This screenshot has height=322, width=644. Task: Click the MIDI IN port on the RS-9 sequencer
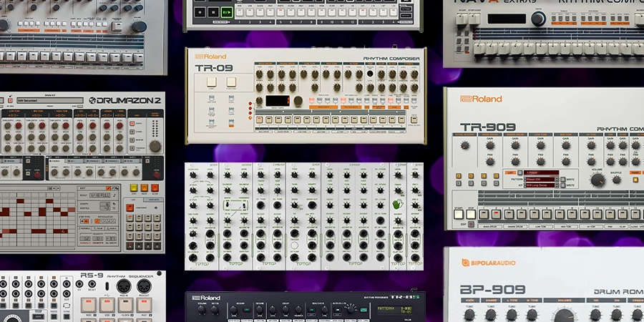[x=124, y=286]
